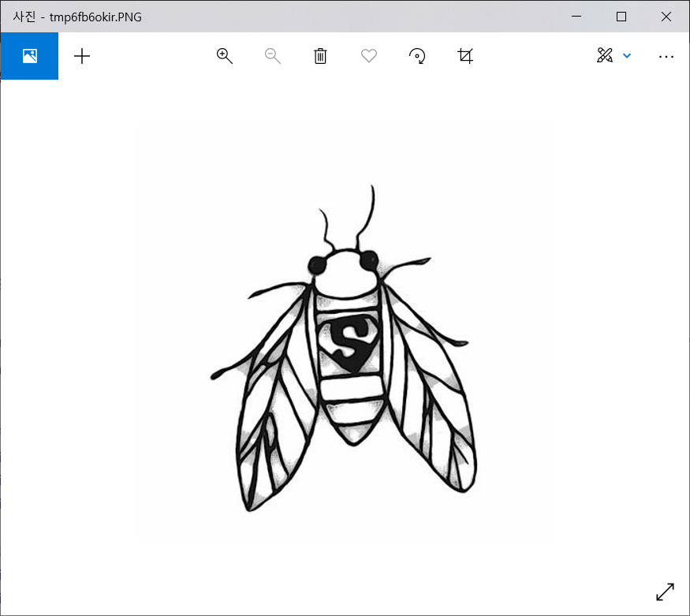Zoom in using the magnifier icon
The image size is (690, 616).
point(224,56)
